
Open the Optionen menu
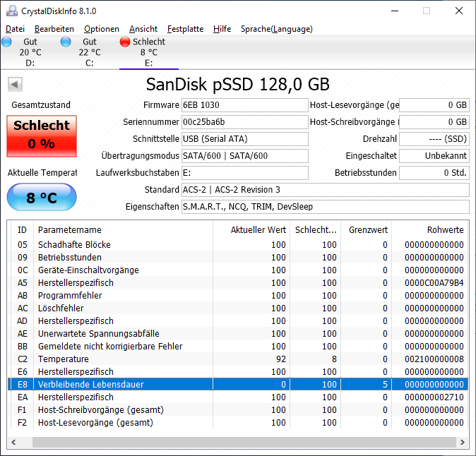click(x=102, y=29)
